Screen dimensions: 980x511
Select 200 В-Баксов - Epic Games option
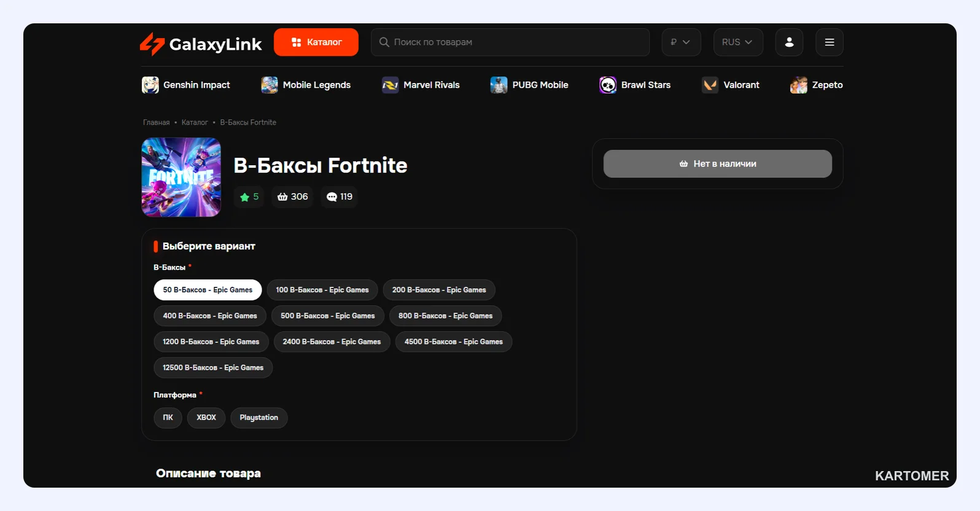tap(439, 290)
